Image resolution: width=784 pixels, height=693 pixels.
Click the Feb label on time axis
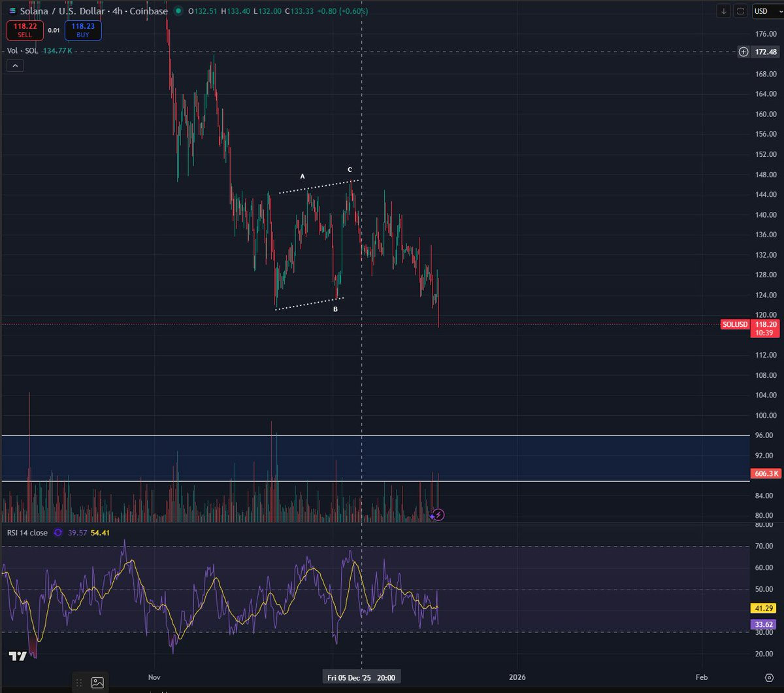pyautogui.click(x=702, y=677)
